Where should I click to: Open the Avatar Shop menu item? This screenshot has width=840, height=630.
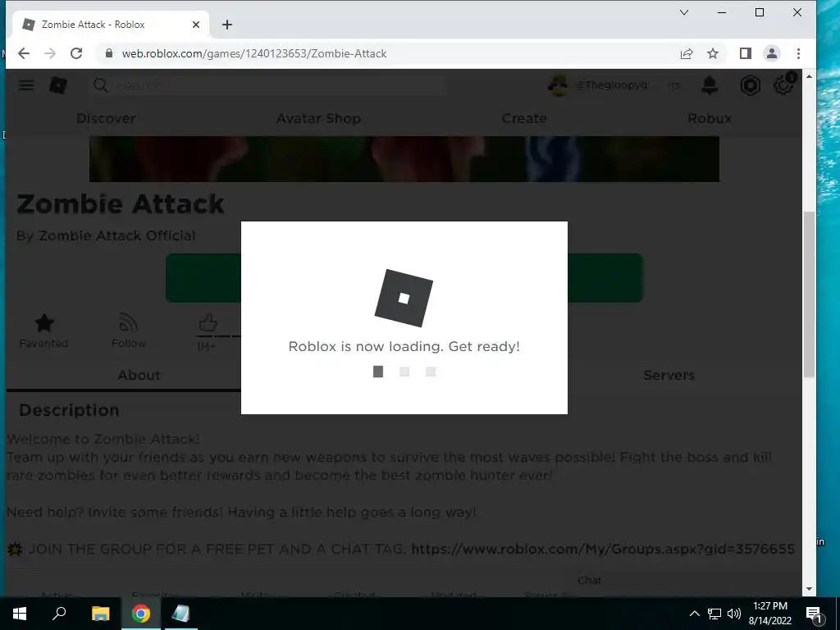point(318,118)
